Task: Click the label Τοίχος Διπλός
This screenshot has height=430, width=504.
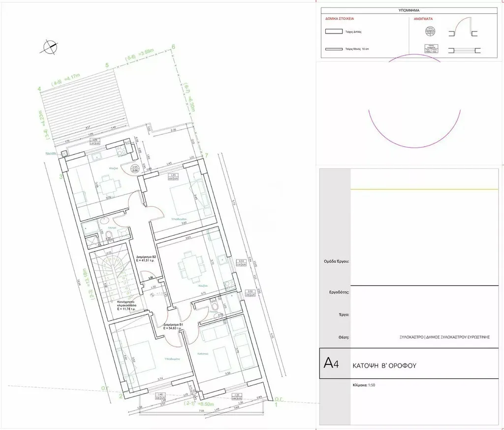Action: pyautogui.click(x=353, y=32)
